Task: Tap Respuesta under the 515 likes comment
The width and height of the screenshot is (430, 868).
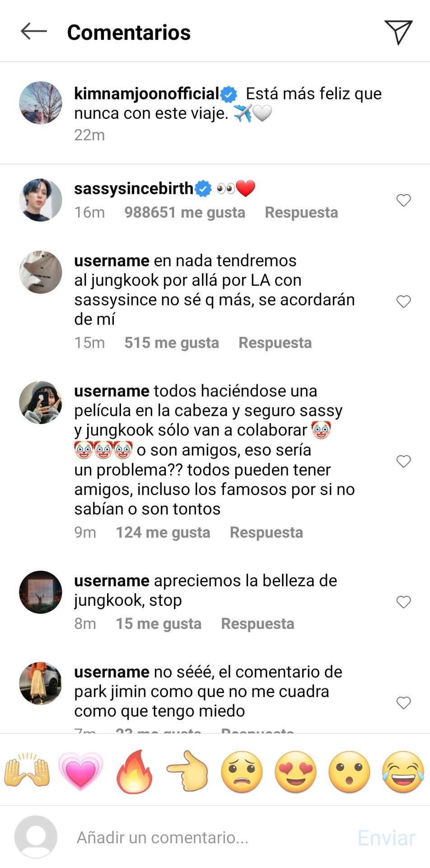Action: click(275, 343)
